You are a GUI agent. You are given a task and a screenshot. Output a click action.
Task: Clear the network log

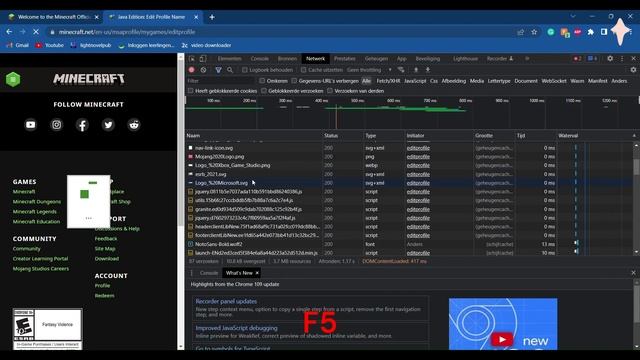203,70
